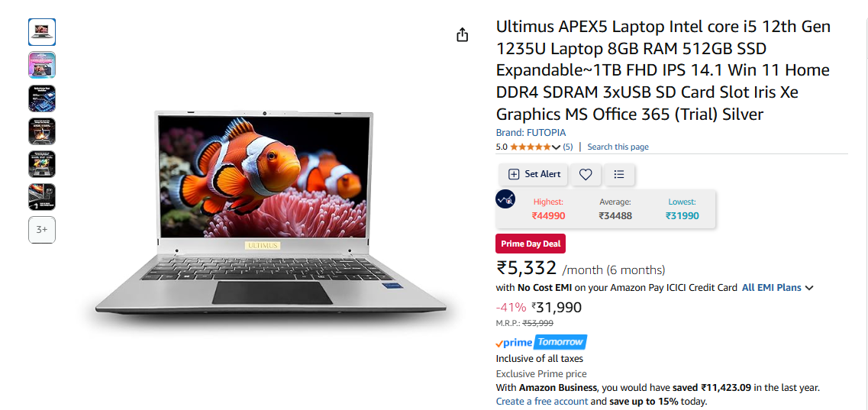This screenshot has height=410, width=868.
Task: Select the first laptop thumbnail
Action: 42,32
